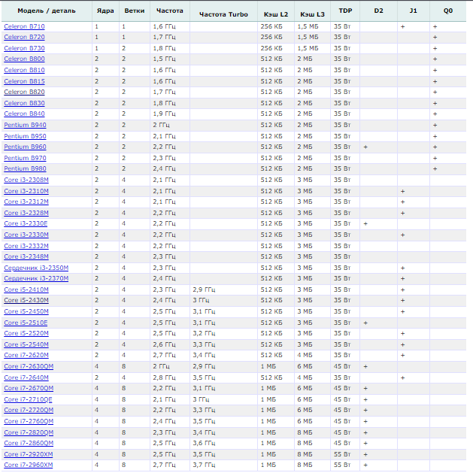Viewport: 473px width, 476px height.
Task: Click the Q0 column header
Action: (x=447, y=11)
